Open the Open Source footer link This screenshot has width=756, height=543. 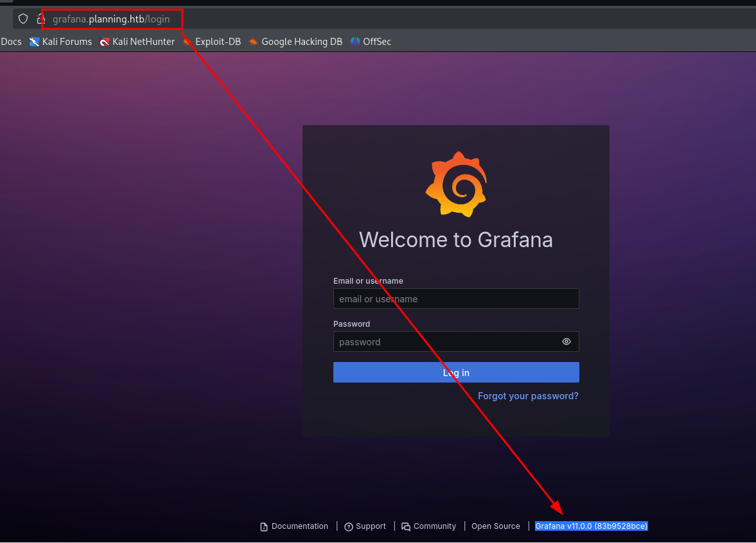(496, 526)
